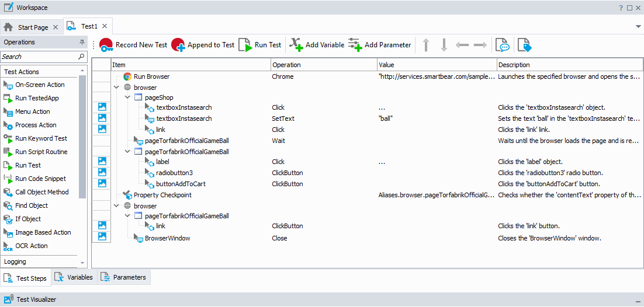Collapse the pageShop tree node

[127, 97]
